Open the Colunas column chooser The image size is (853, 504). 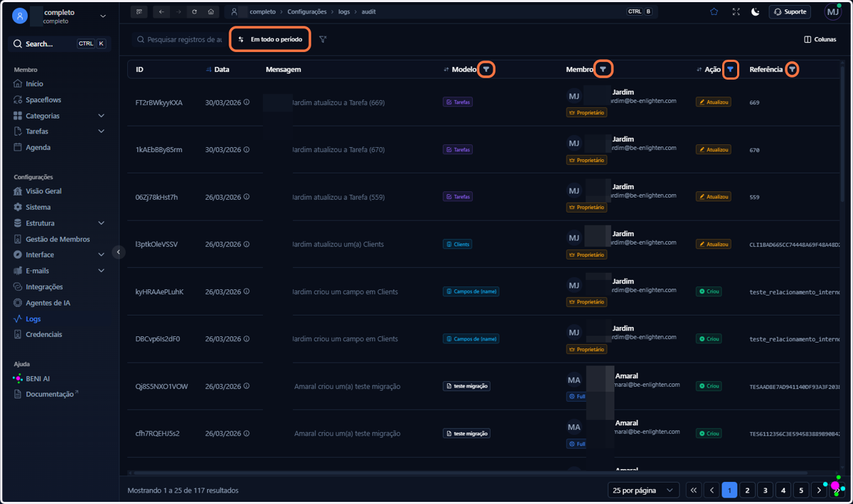click(x=820, y=39)
